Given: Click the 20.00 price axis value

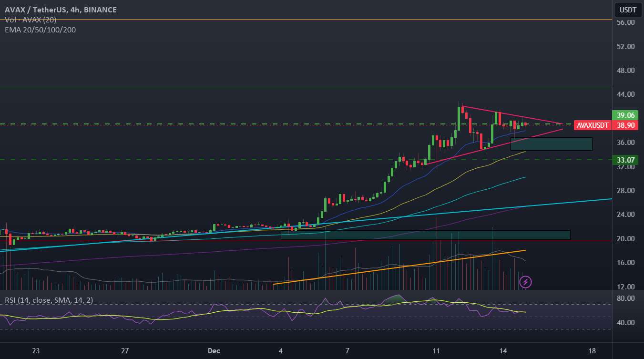Looking at the screenshot, I should 625,239.
